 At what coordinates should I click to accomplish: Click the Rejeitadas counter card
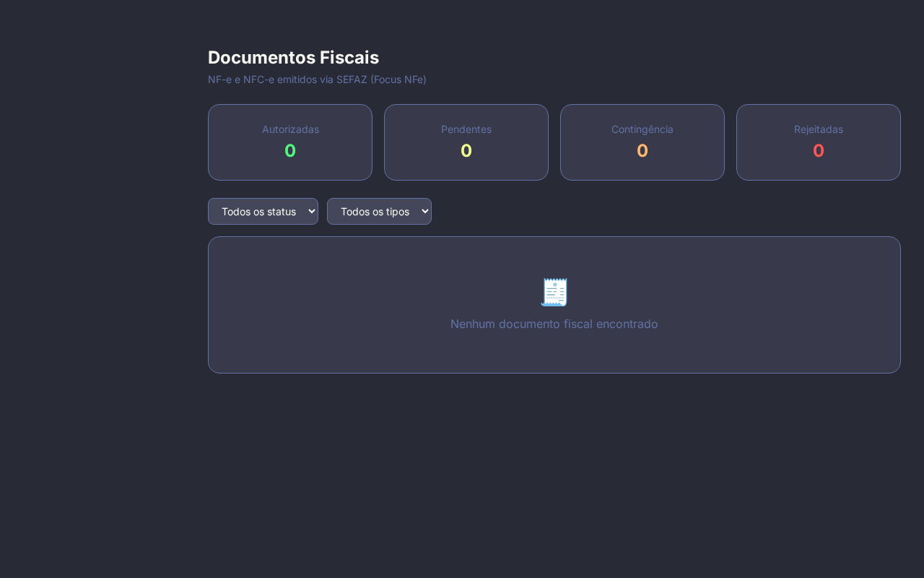click(x=819, y=142)
